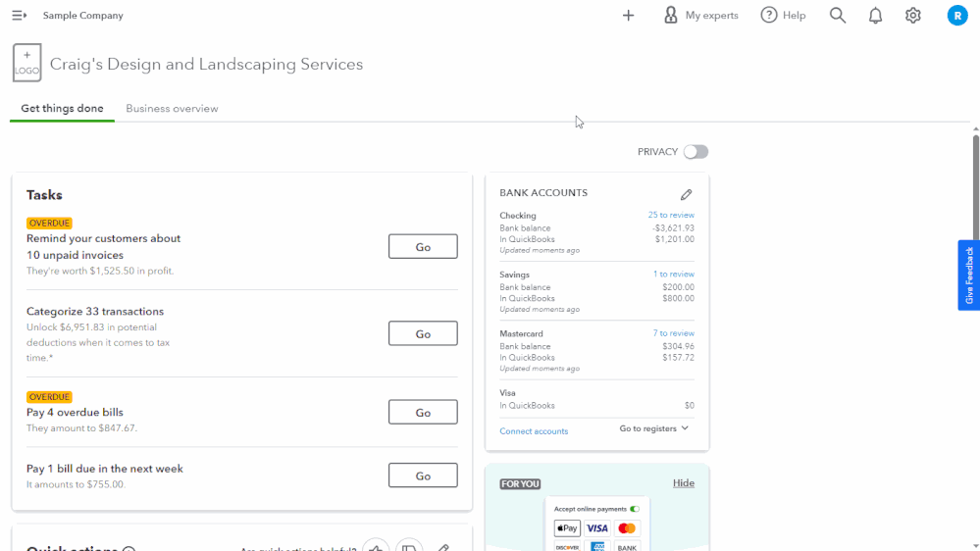Click Pay 1 bill due next week text
The image size is (980, 551).
pos(105,469)
